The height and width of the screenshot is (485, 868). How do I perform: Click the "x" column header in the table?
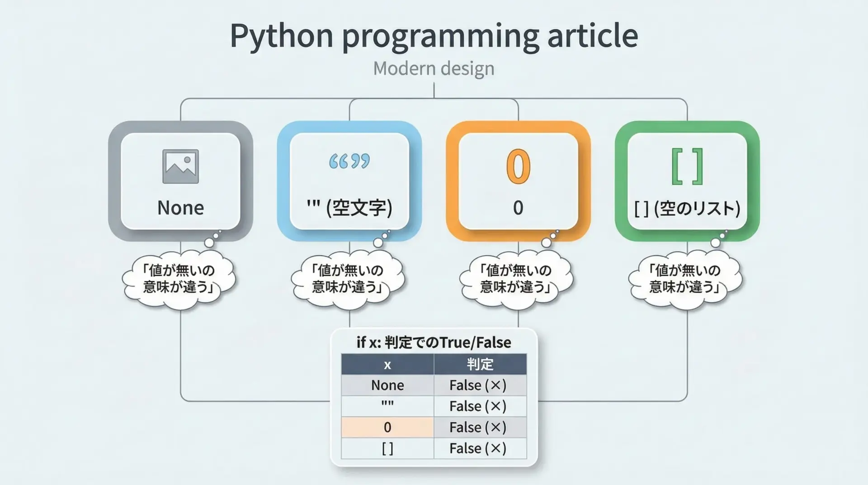(x=387, y=364)
